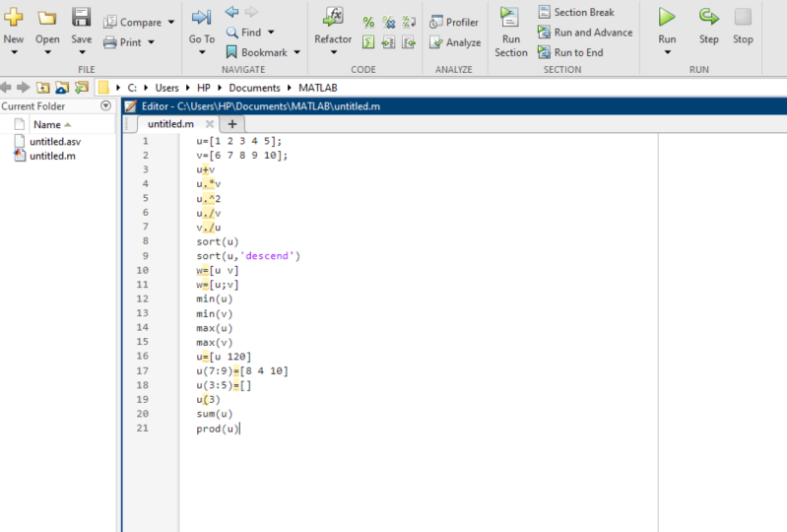787x532 pixels.
Task: Select untitled.asv in the Current Folder
Action: [x=55, y=142]
